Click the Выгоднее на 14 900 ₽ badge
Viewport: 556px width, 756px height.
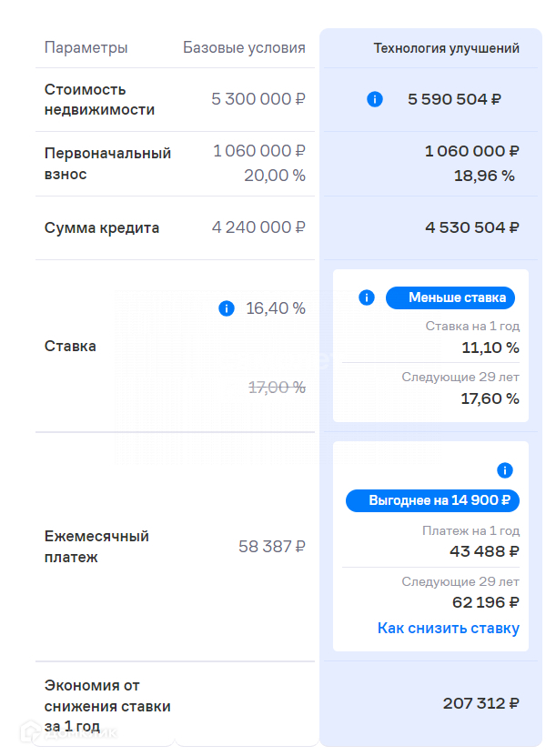pos(432,500)
